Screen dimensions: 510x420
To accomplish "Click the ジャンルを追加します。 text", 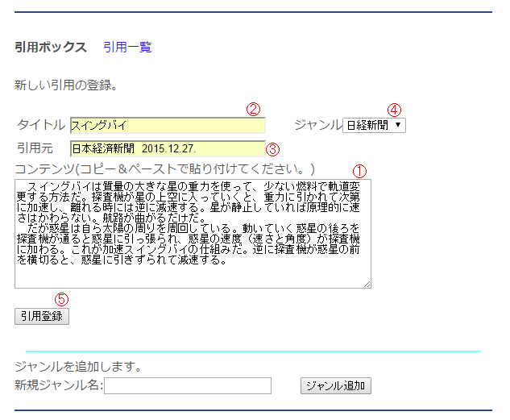I will 78,367.
